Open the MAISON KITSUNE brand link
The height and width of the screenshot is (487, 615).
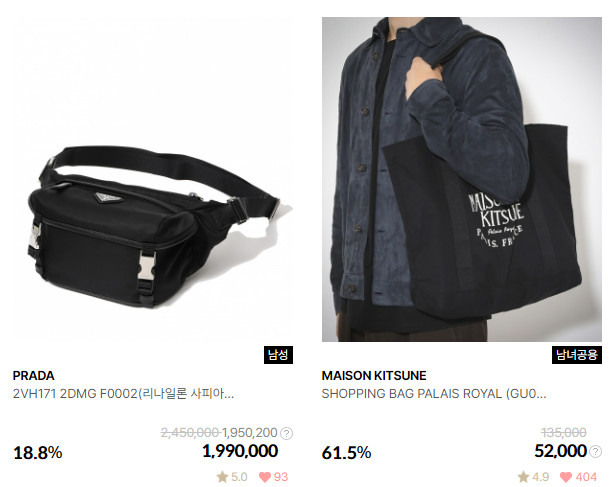coord(374,376)
